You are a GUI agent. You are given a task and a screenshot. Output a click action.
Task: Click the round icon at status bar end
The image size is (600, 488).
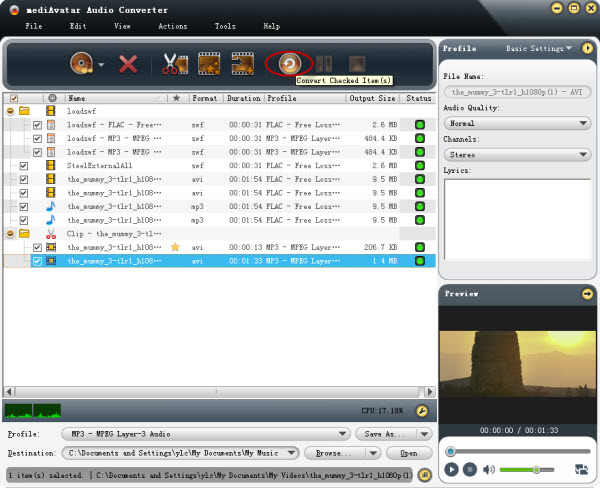pyautogui.click(x=424, y=475)
